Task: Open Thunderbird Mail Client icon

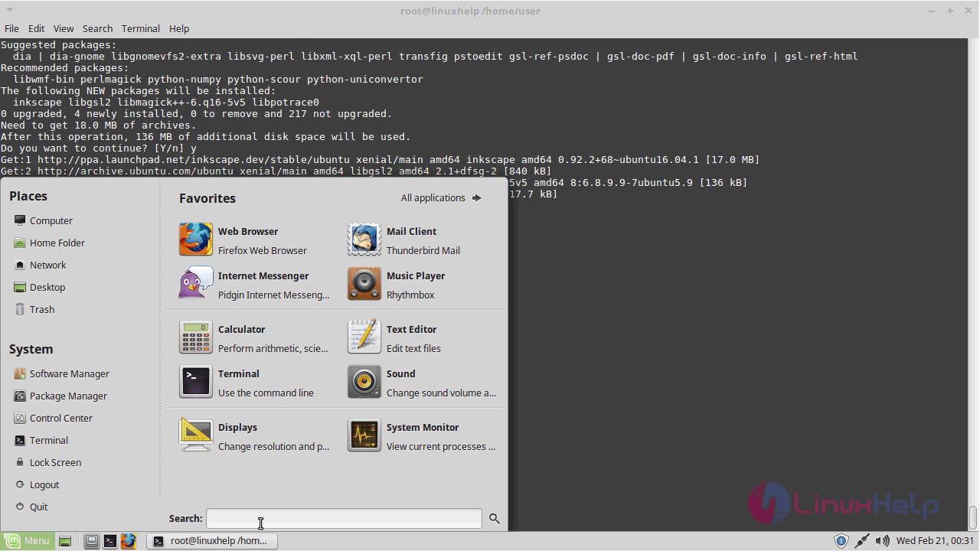Action: tap(364, 240)
